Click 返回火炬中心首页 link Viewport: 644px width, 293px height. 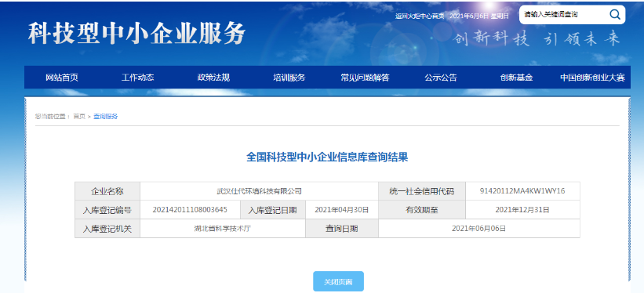(x=420, y=16)
